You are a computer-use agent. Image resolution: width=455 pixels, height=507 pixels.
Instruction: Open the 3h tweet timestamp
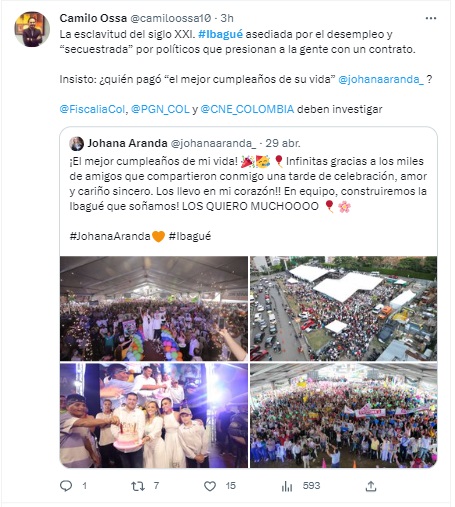pos(227,18)
